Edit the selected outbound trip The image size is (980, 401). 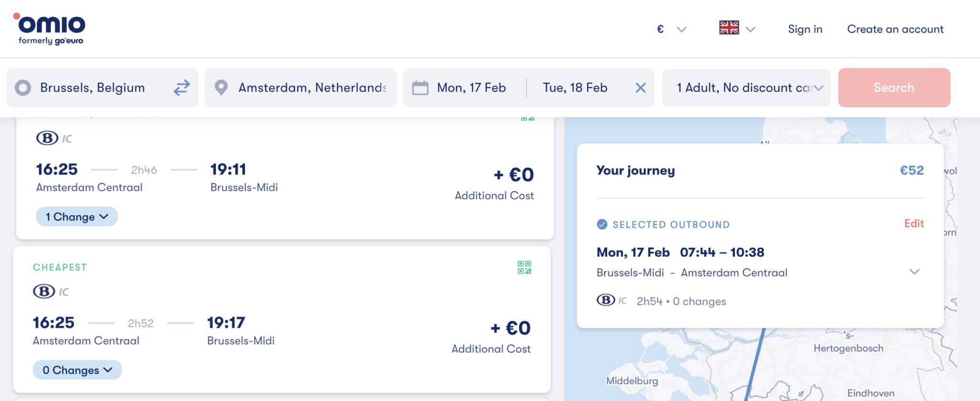913,223
